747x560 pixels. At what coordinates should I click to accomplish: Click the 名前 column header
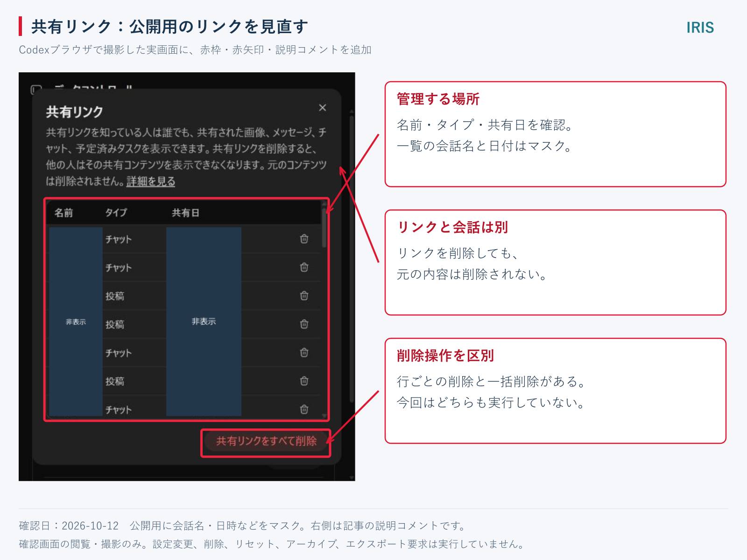coord(63,213)
